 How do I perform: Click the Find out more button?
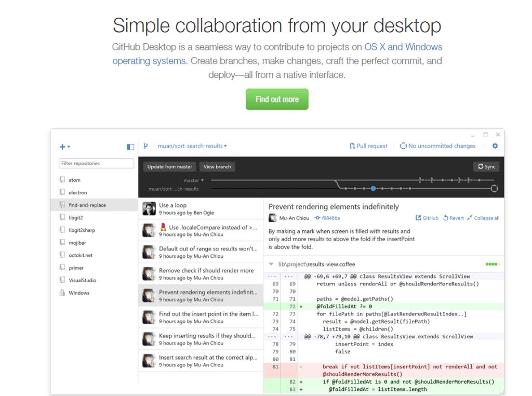pos(277,99)
